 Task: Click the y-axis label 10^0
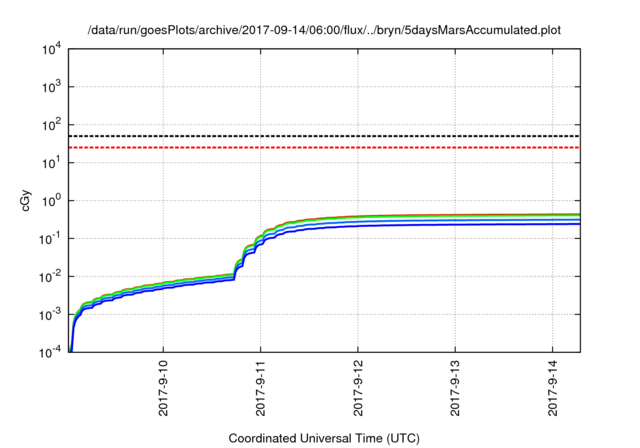pos(51,201)
